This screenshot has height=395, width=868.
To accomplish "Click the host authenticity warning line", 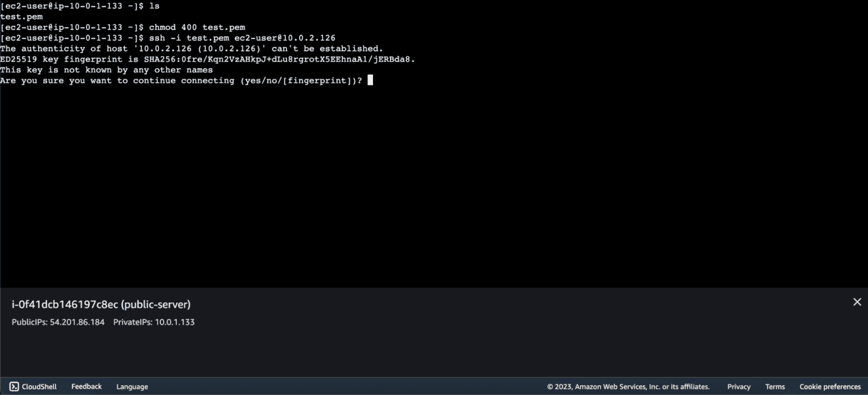I will (x=191, y=49).
